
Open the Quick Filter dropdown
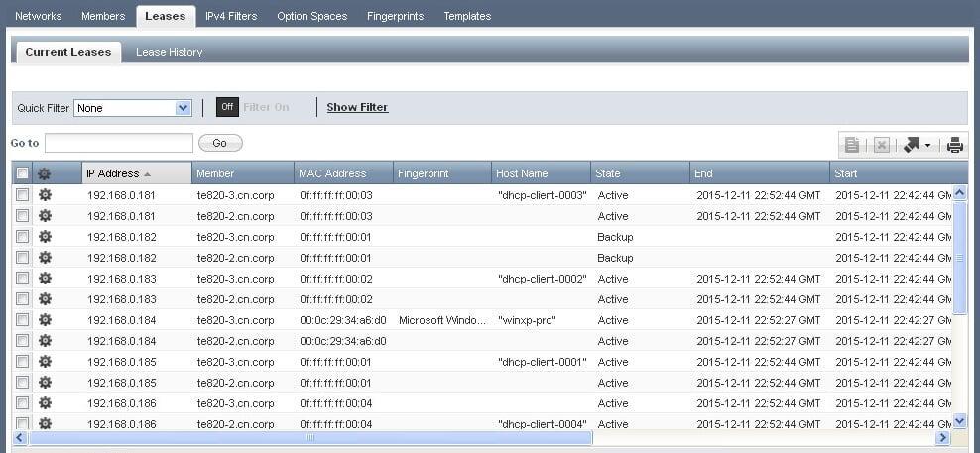coord(183,108)
